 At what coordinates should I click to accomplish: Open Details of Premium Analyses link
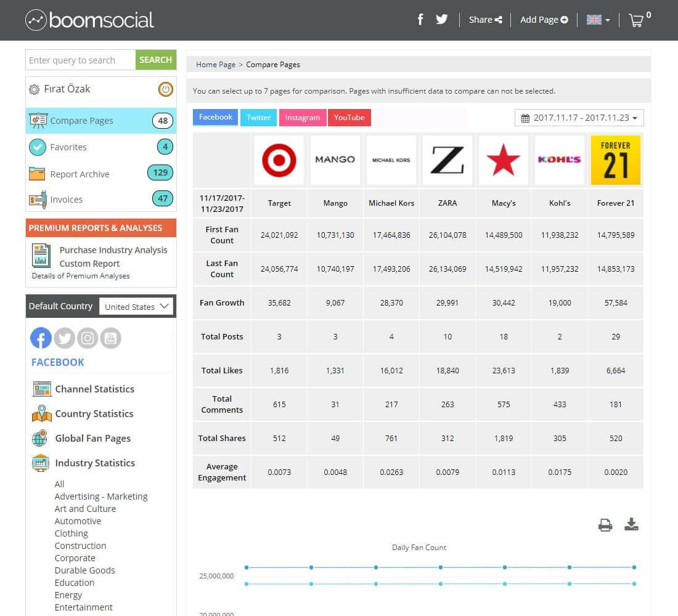(x=81, y=276)
